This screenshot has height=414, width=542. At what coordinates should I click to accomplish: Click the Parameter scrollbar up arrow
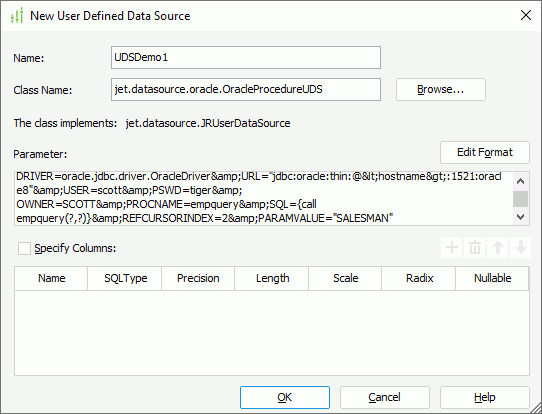[521, 180]
